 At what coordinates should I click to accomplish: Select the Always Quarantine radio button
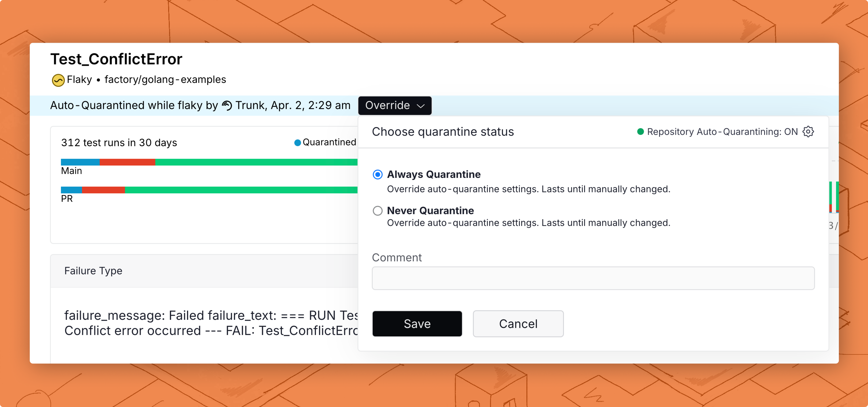tap(377, 174)
